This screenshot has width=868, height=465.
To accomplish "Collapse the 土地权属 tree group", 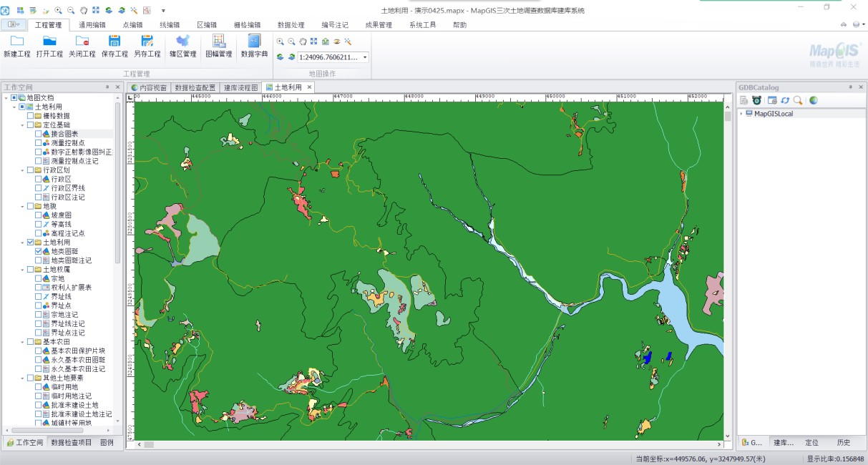I will [x=23, y=269].
